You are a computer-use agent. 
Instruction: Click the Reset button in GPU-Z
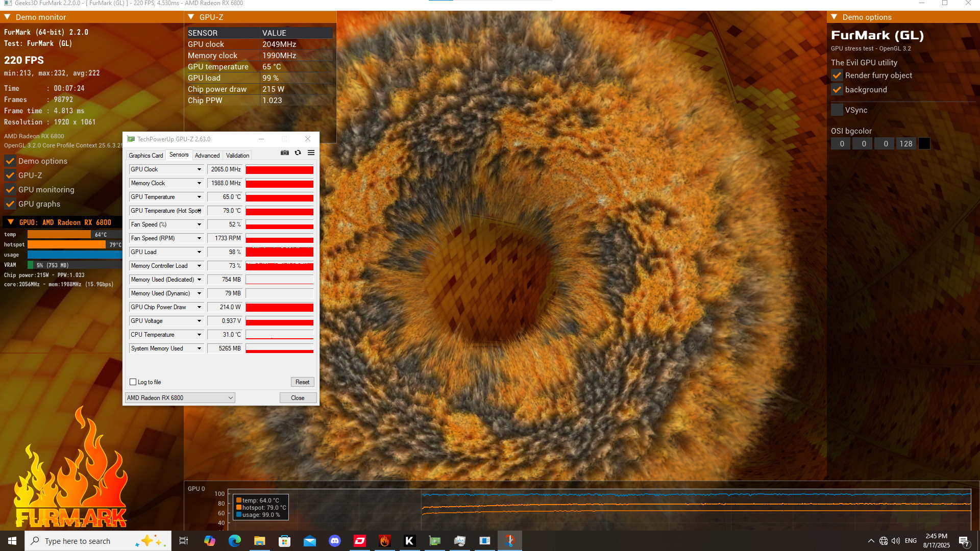point(302,382)
